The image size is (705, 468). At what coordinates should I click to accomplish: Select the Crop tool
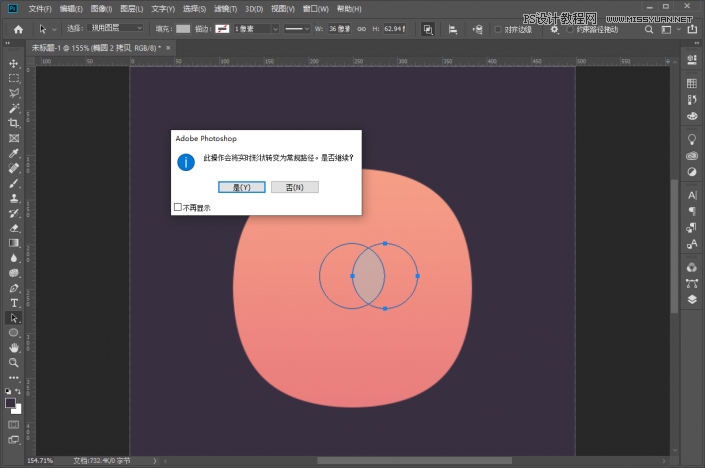[14, 122]
